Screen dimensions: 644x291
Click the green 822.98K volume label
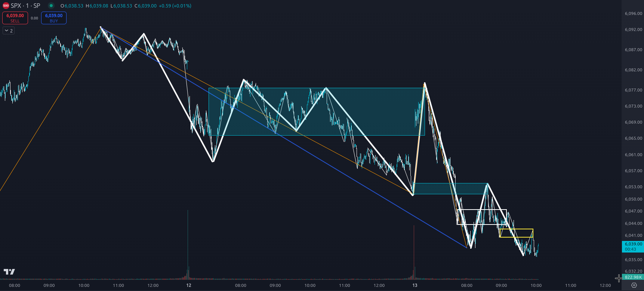point(633,277)
